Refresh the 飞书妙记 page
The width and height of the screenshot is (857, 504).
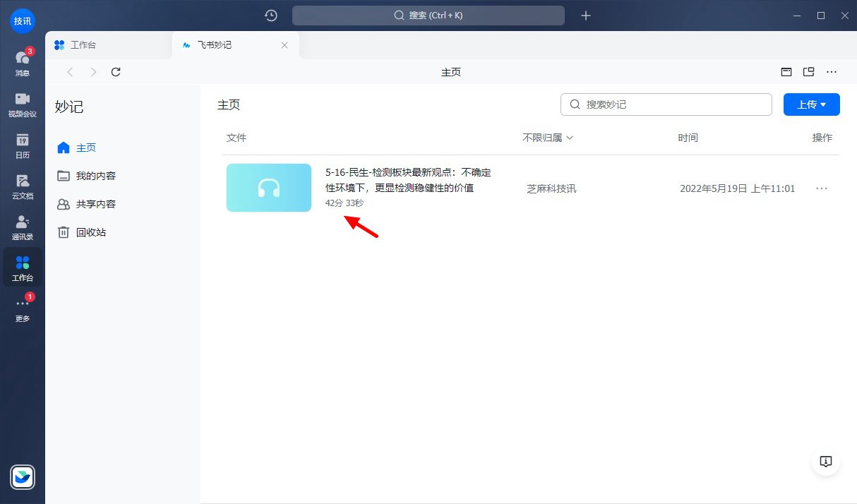point(116,71)
